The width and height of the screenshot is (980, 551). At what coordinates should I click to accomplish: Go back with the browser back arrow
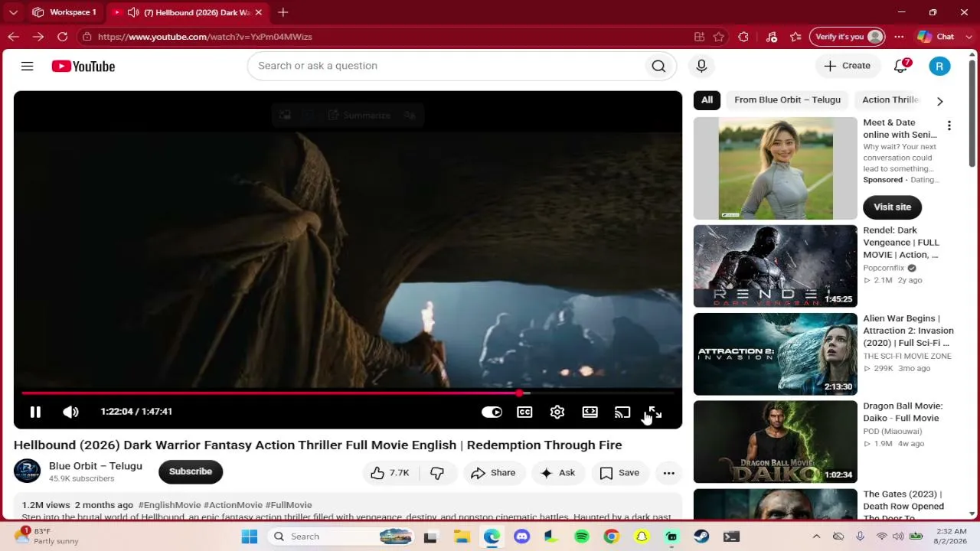(x=13, y=37)
